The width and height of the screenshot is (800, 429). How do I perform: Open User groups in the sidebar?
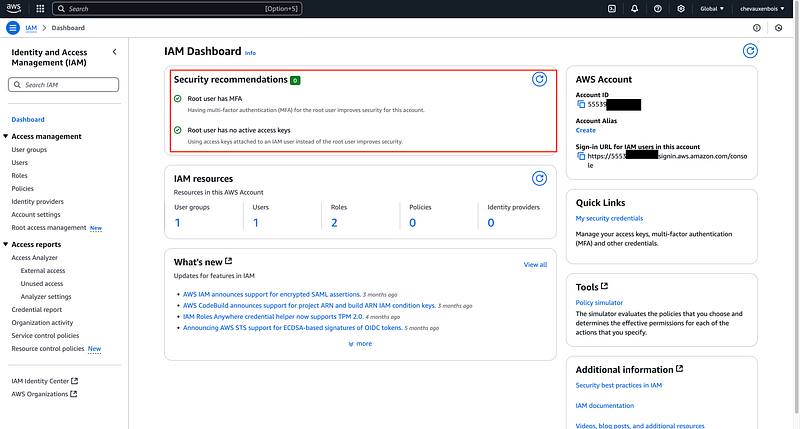coord(29,149)
